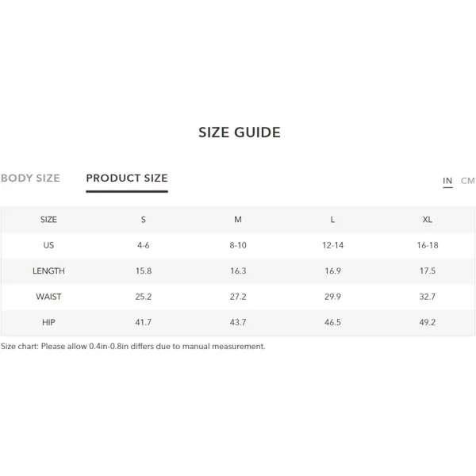Select the XL size column header

click(428, 220)
